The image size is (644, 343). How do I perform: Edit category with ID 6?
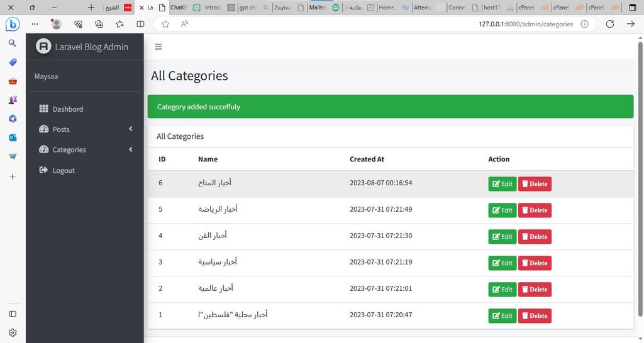pos(502,184)
